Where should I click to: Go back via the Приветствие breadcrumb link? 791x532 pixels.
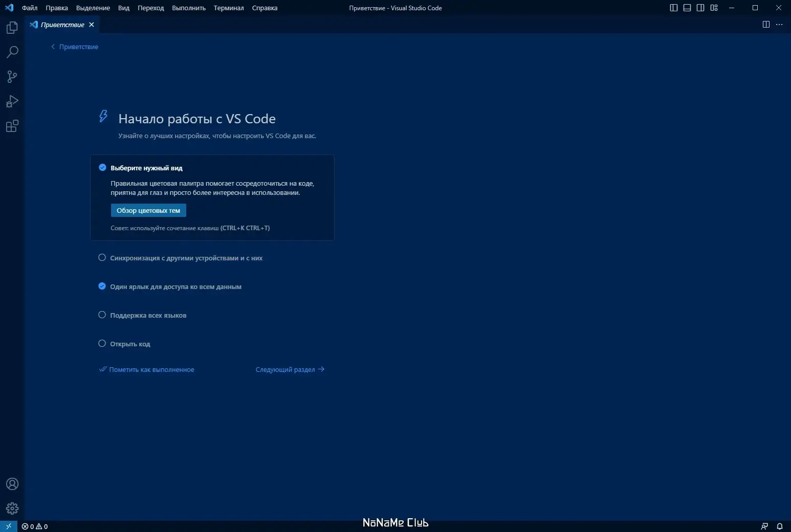(75, 47)
